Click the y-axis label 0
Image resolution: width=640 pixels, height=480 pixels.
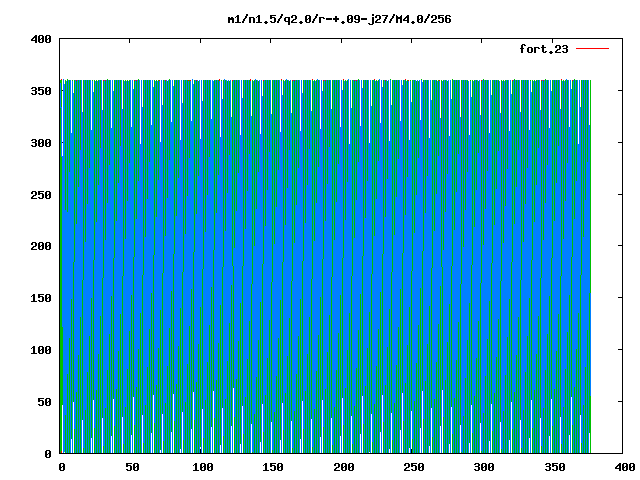click(x=48, y=453)
